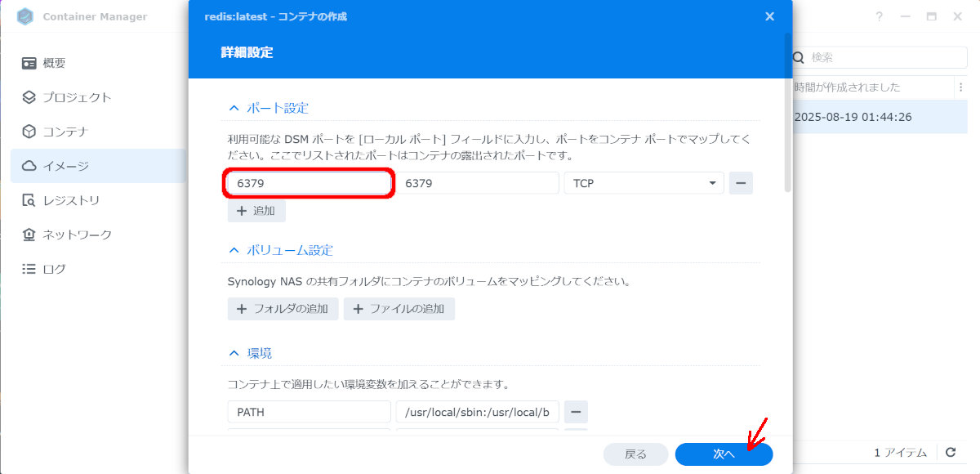Open the プロジェクト section in sidebar
980x474 pixels.
(77, 97)
